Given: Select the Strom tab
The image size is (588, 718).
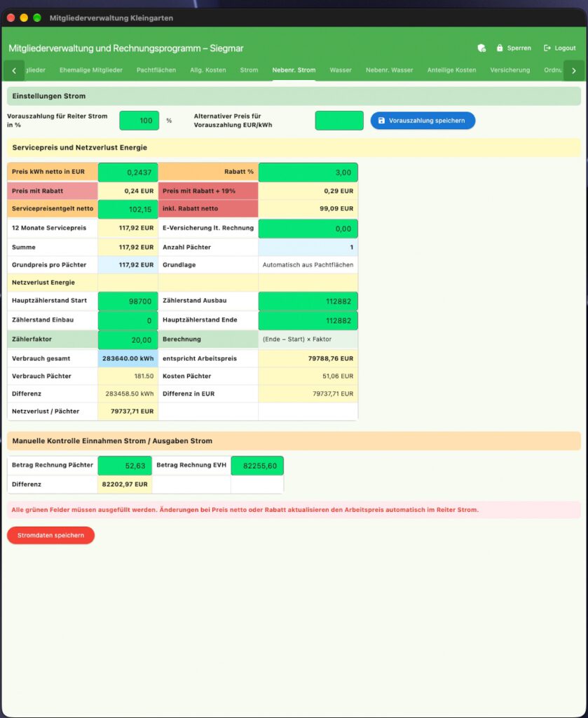Looking at the screenshot, I should 249,70.
